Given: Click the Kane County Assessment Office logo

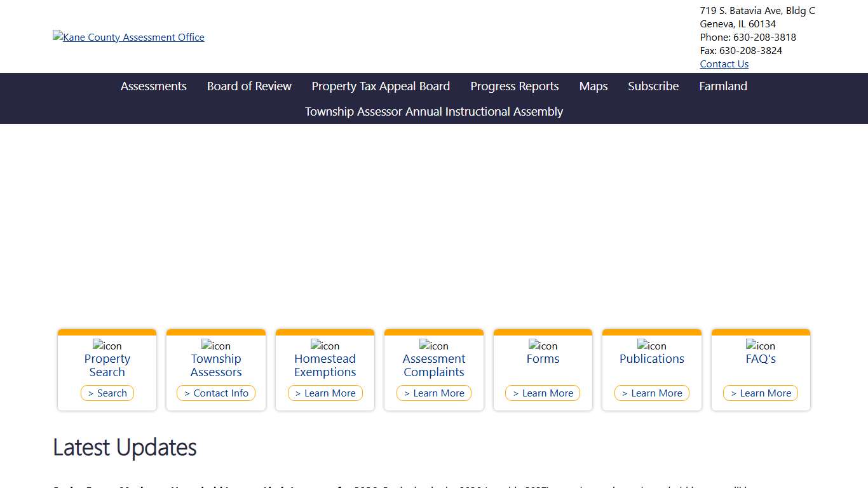Looking at the screenshot, I should [128, 37].
